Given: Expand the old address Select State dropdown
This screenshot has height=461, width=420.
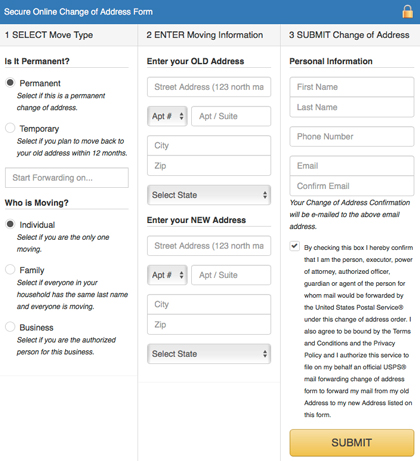Looking at the screenshot, I should [209, 195].
